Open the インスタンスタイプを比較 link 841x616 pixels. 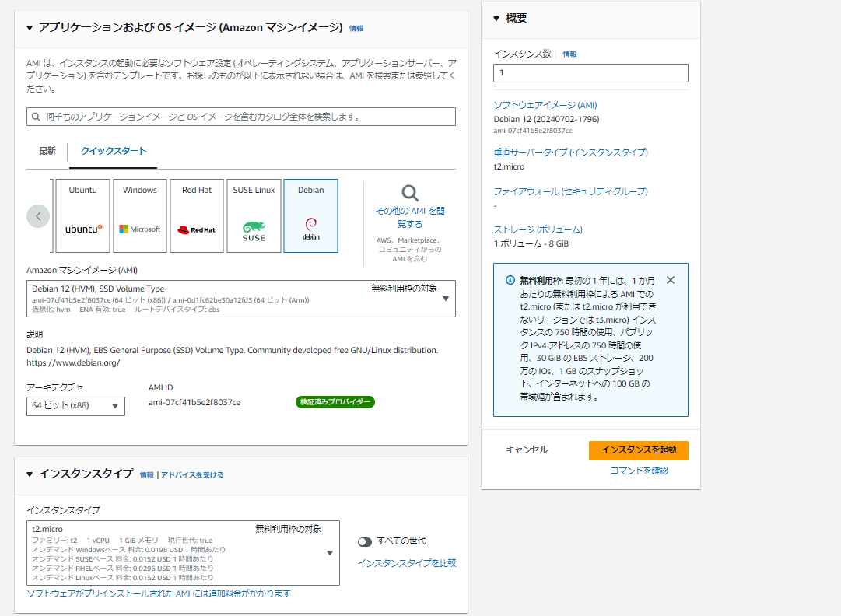click(407, 563)
